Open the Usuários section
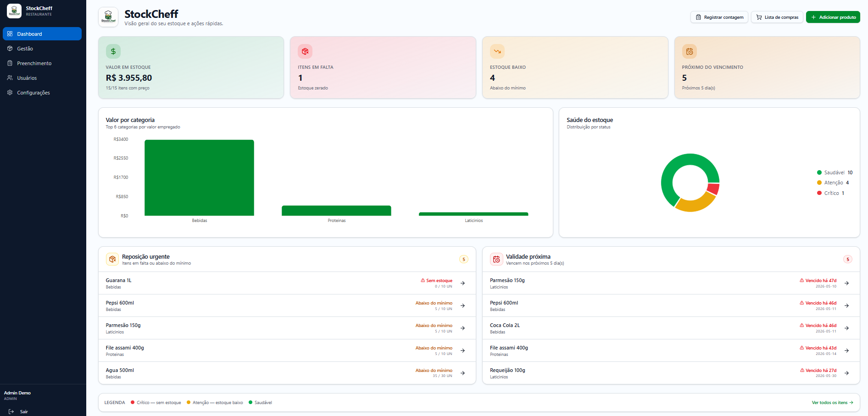Viewport: 868px width, 416px height. pyautogui.click(x=42, y=78)
